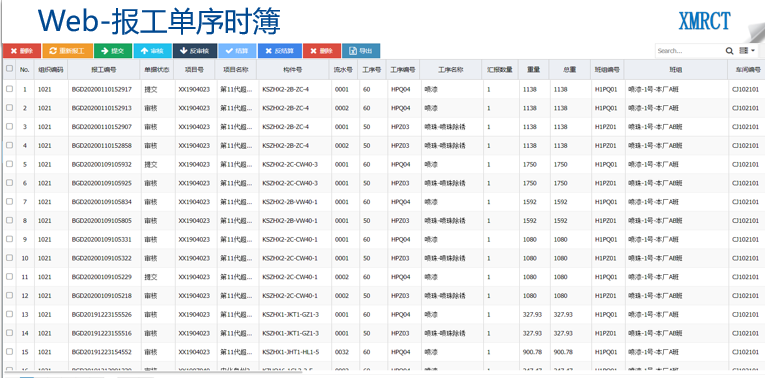Check the checkbox for row No. 9
Viewport: 765px width, 378px height.
pos(9,239)
